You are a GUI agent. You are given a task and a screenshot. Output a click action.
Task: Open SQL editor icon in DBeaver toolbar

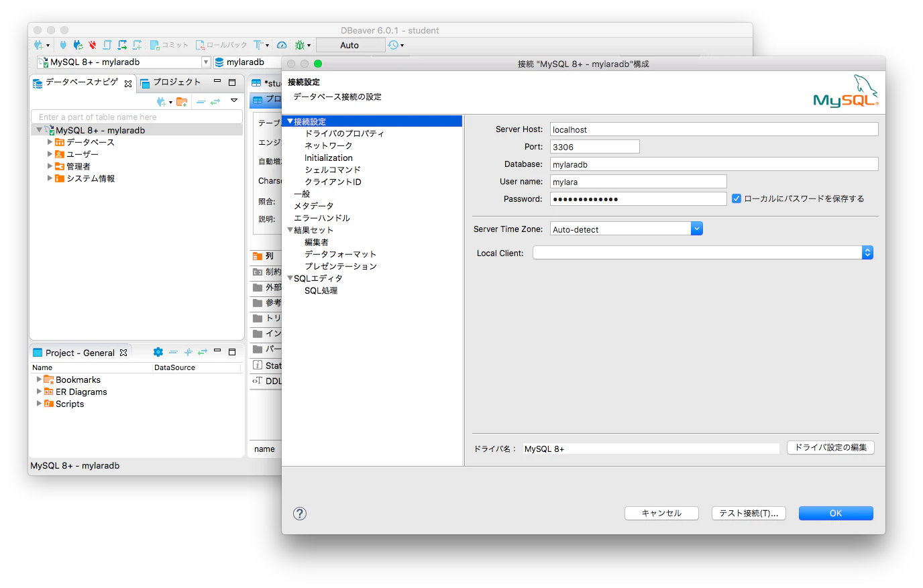point(107,45)
